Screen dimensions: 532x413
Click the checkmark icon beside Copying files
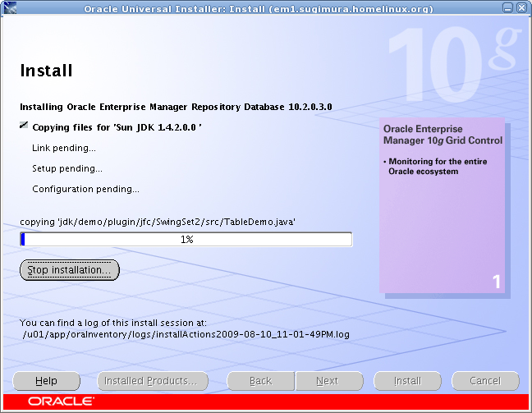24,126
